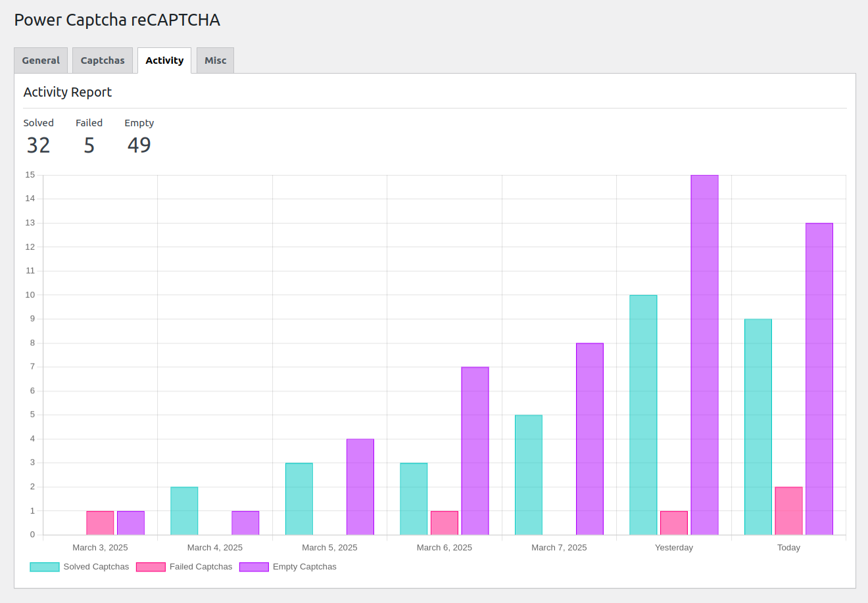Click the Activity Report heading

pos(68,92)
